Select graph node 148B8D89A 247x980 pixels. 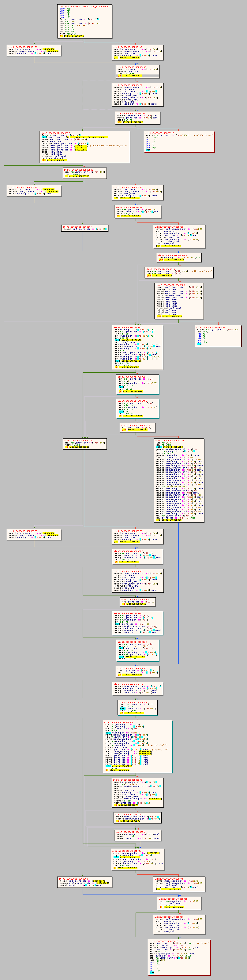pyautogui.click(x=138, y=688)
